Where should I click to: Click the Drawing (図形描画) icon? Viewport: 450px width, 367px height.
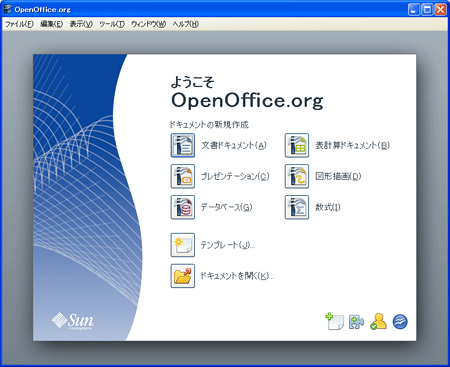coord(297,176)
